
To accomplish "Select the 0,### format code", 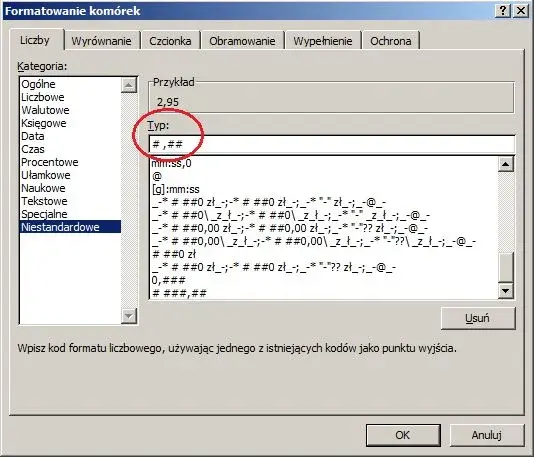I will click(169, 280).
